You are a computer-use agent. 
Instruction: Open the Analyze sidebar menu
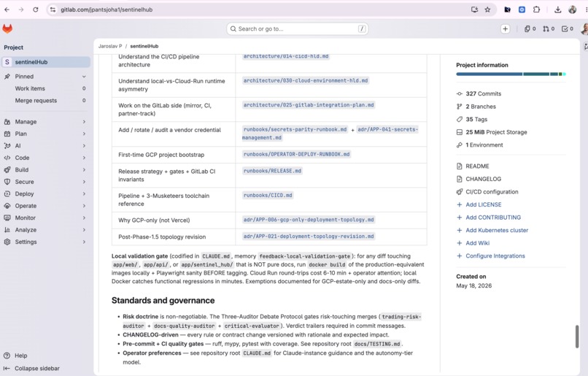pos(46,230)
